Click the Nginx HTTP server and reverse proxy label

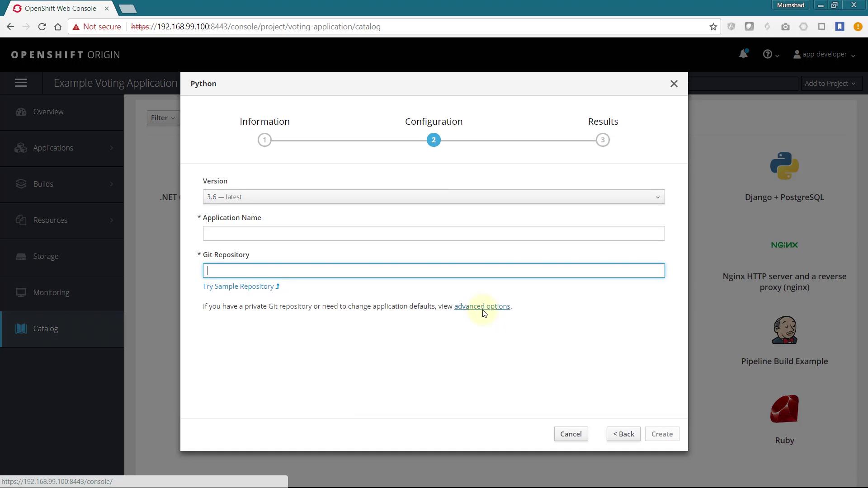click(784, 282)
